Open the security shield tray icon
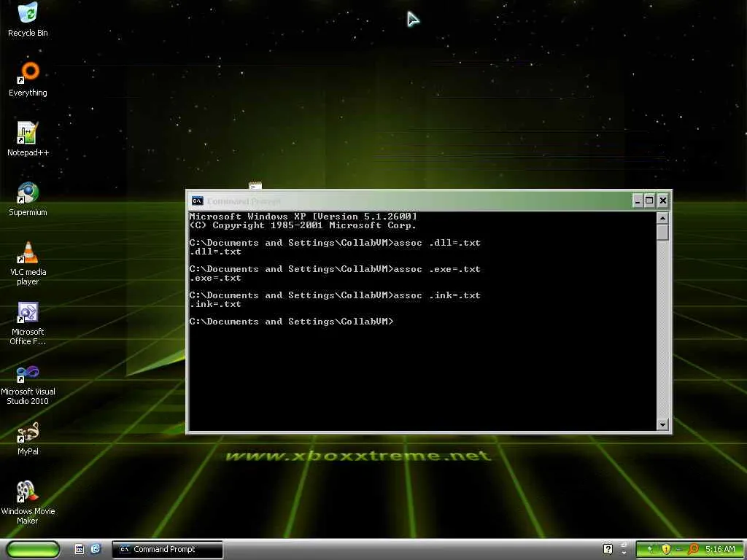This screenshot has height=560, width=747. 666,550
